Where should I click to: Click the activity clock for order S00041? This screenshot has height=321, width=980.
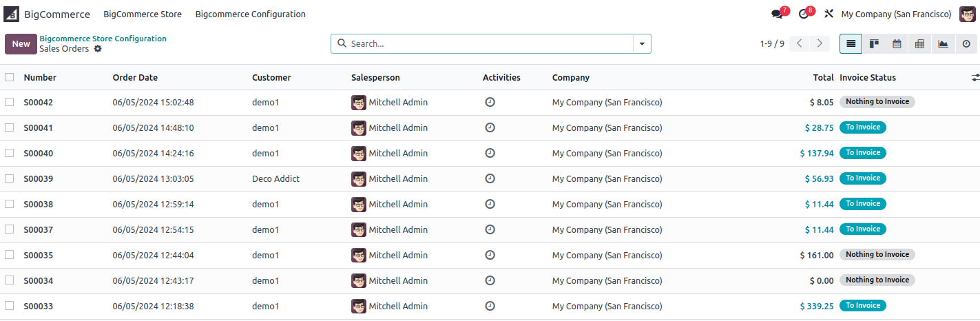490,127
